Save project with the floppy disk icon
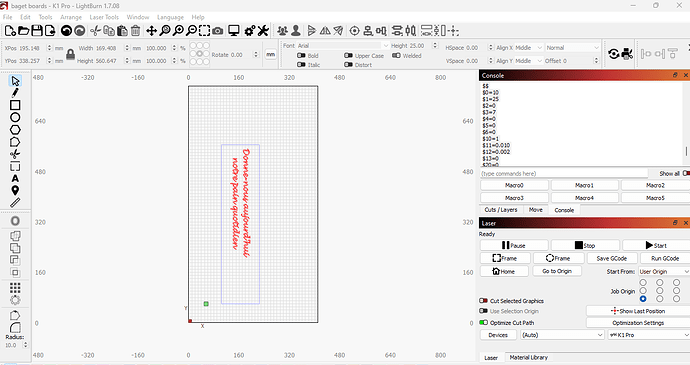This screenshot has height=365, width=690. tap(37, 30)
